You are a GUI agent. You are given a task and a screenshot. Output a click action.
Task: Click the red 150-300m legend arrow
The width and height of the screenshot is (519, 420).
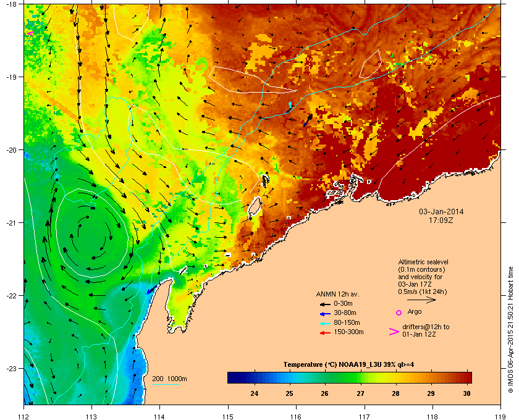(x=325, y=333)
